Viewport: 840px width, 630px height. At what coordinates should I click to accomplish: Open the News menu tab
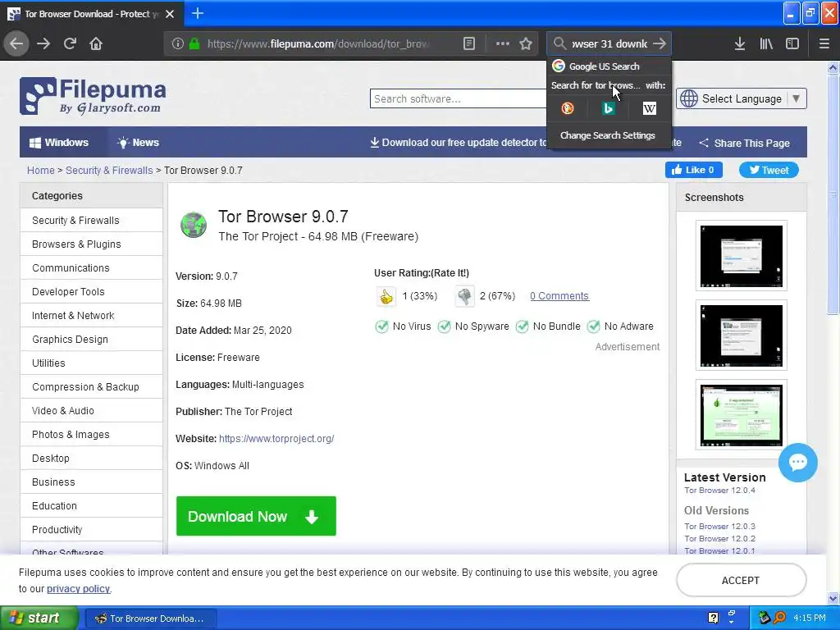pyautogui.click(x=138, y=143)
